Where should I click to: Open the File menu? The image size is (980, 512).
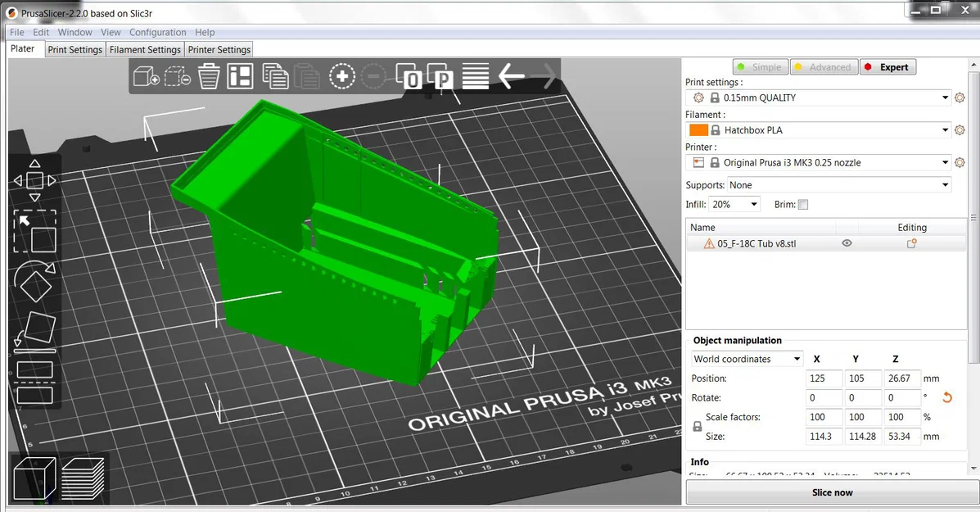tap(17, 32)
